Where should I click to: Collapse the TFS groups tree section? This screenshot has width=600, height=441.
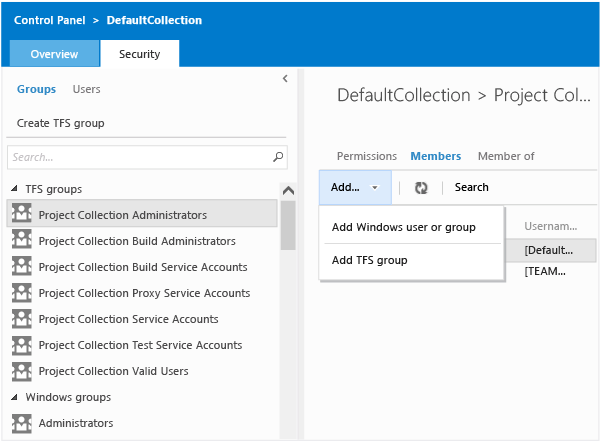point(14,188)
